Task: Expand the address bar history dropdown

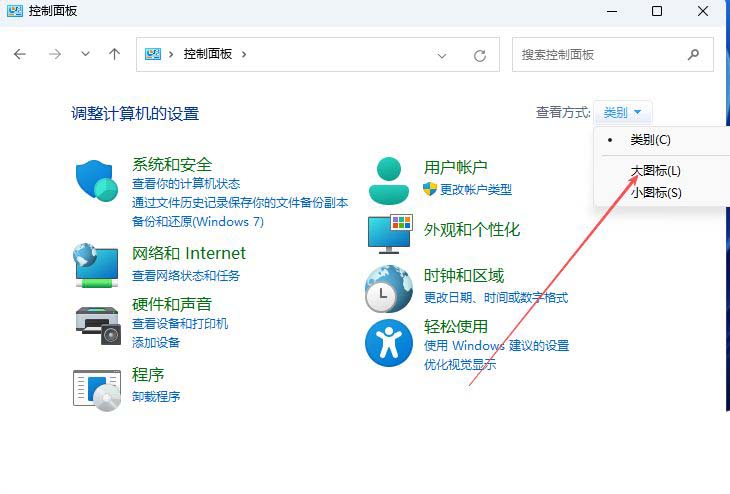Action: coord(442,56)
